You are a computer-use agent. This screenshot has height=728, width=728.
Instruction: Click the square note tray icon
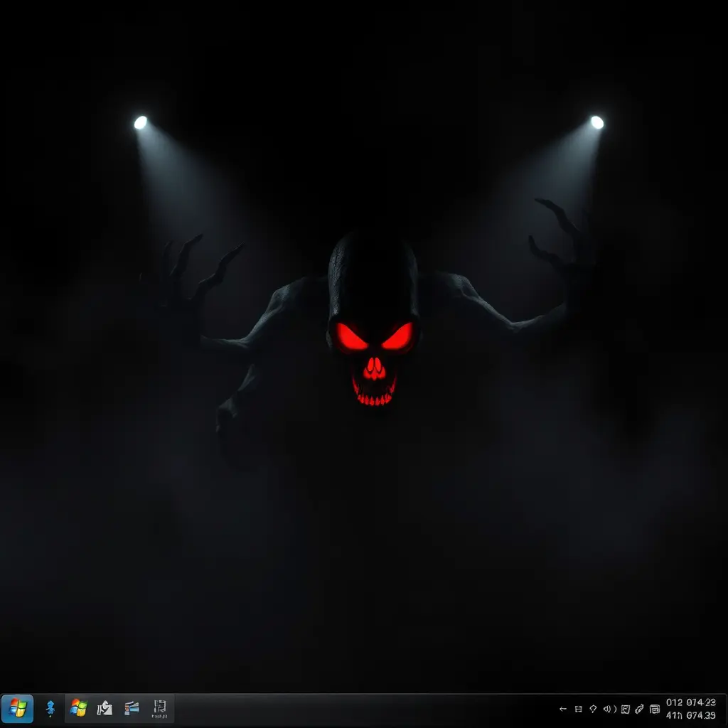coord(625,709)
